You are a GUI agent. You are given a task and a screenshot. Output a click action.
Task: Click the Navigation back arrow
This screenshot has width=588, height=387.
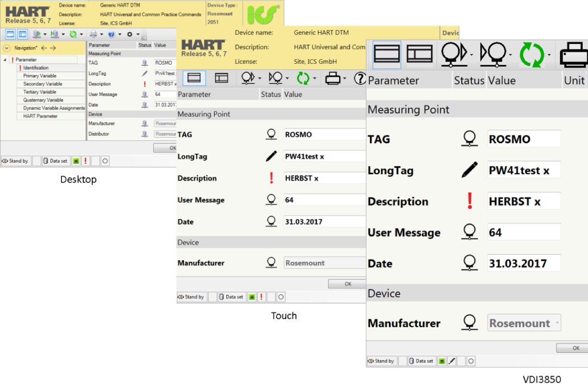click(44, 48)
